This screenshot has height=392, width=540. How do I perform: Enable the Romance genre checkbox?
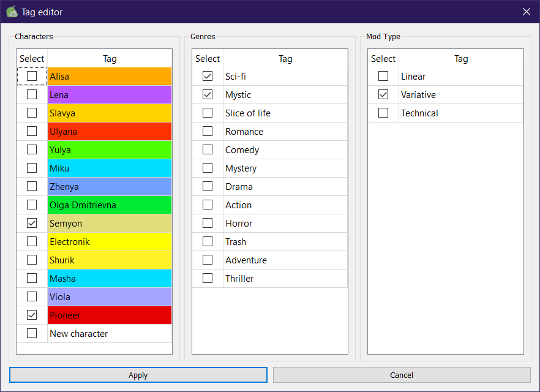(x=208, y=131)
